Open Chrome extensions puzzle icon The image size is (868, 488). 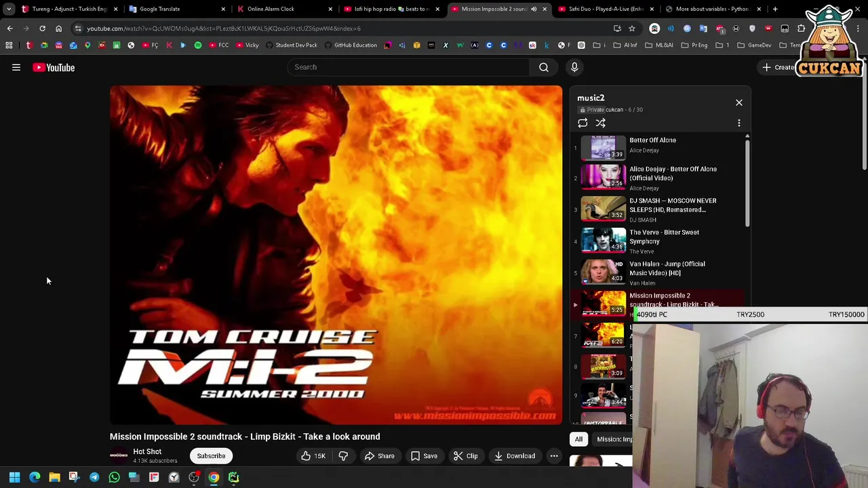pyautogui.click(x=802, y=28)
